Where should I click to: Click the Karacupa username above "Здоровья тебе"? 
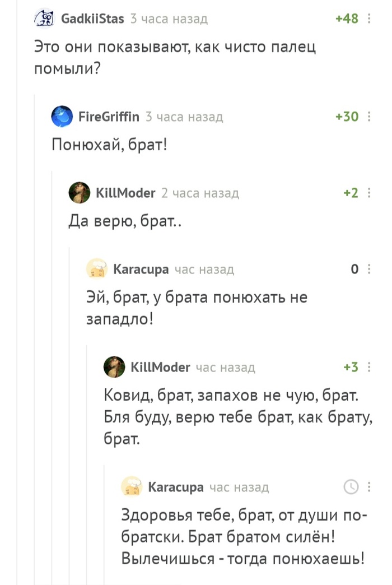coord(175,487)
